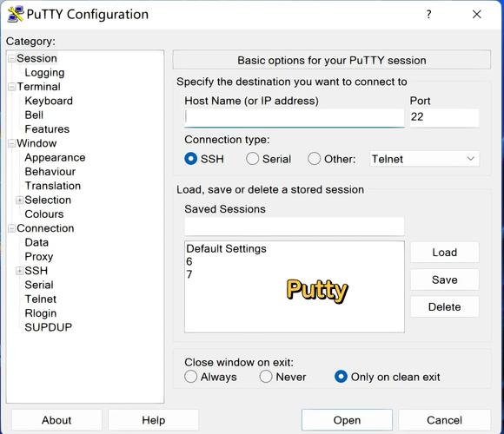
Task: Select Session category
Action: 37,58
